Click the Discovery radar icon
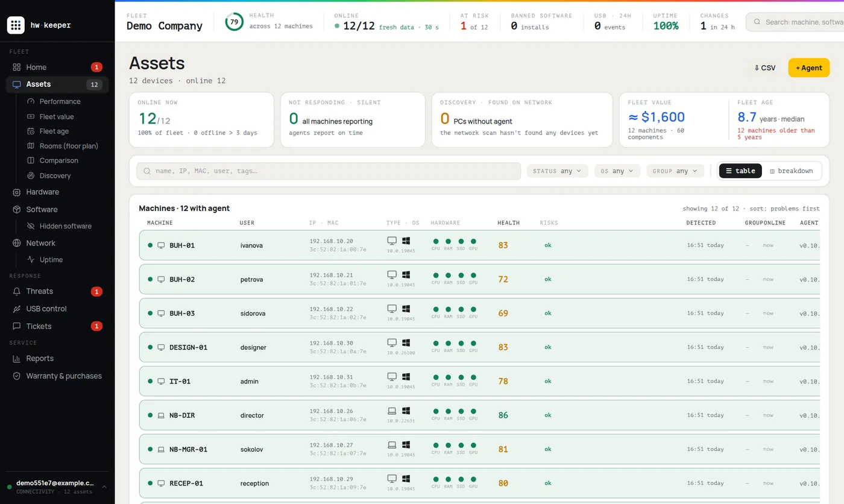 click(x=31, y=175)
